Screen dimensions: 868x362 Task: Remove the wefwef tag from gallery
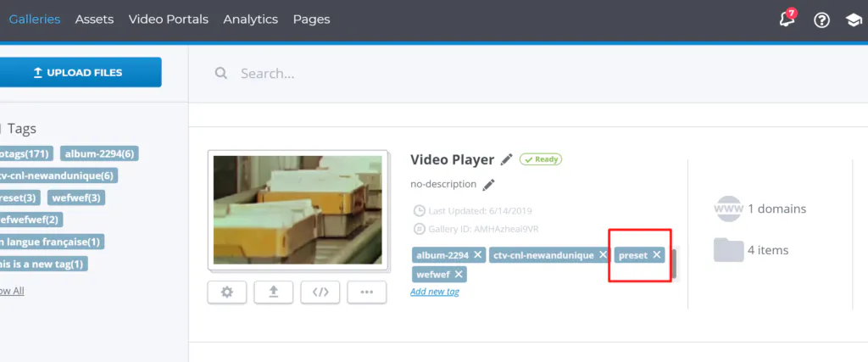click(459, 274)
